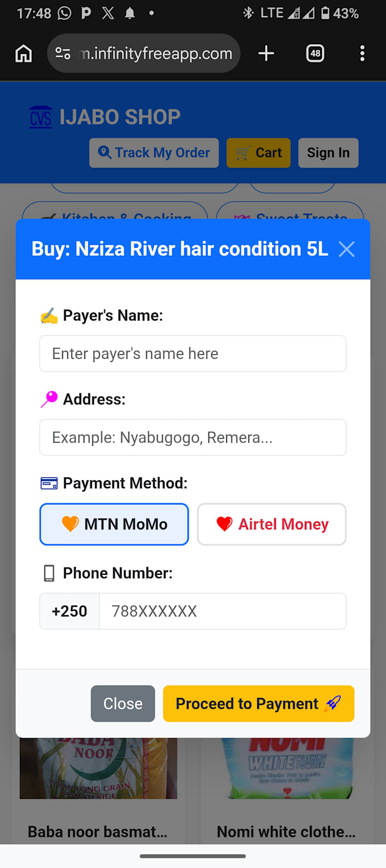Image resolution: width=386 pixels, height=868 pixels.
Task: Open the tab switcher showing 48 tabs
Action: point(315,54)
